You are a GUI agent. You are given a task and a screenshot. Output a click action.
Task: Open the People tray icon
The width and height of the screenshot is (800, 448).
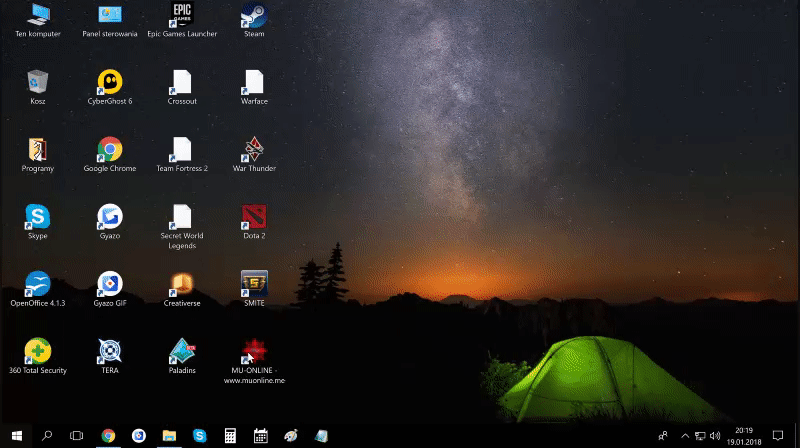pyautogui.click(x=663, y=436)
